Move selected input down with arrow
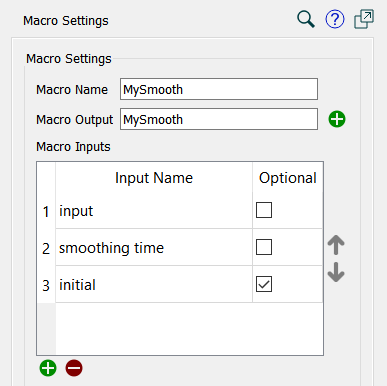The width and height of the screenshot is (387, 386). 336,272
